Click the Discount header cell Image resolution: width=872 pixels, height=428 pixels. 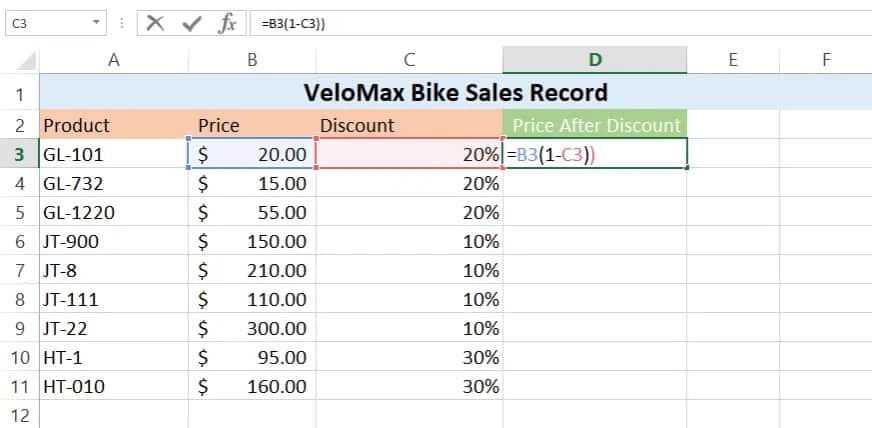409,125
